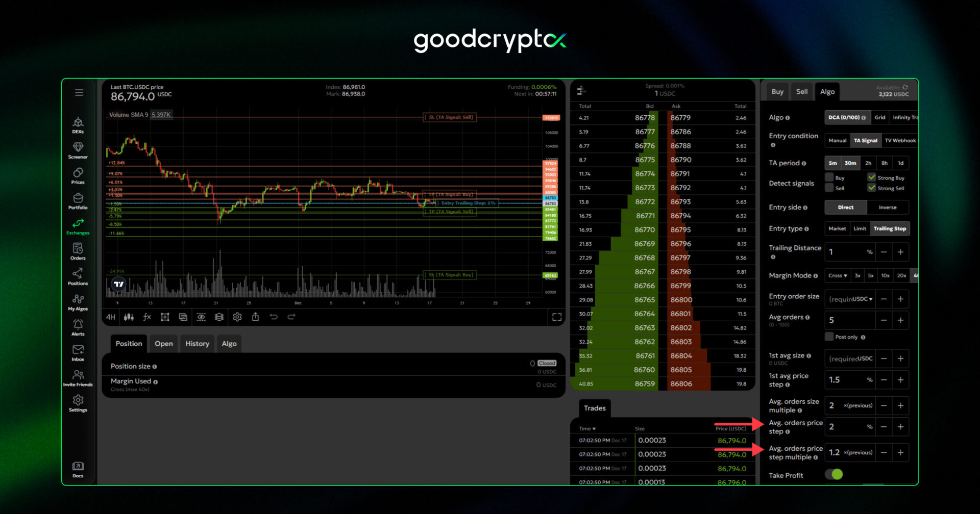Open Entry order size USDC dropdown
The height and width of the screenshot is (514, 980).
click(863, 299)
